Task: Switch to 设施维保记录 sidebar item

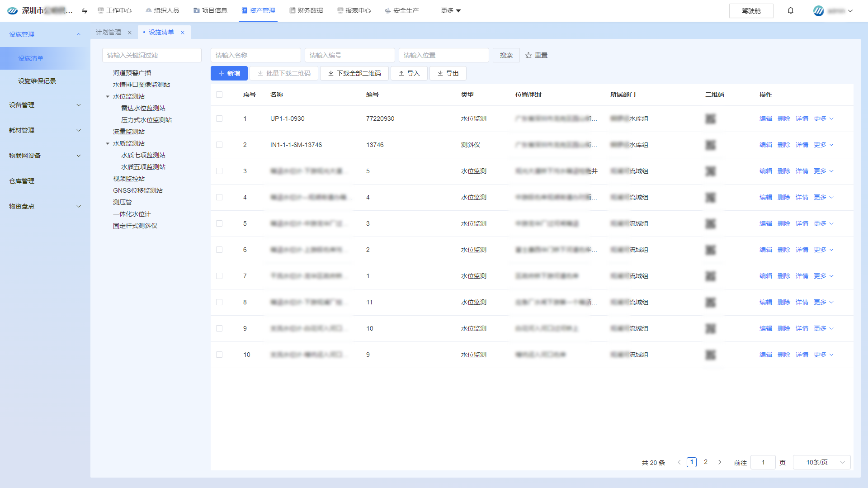Action: click(x=37, y=81)
